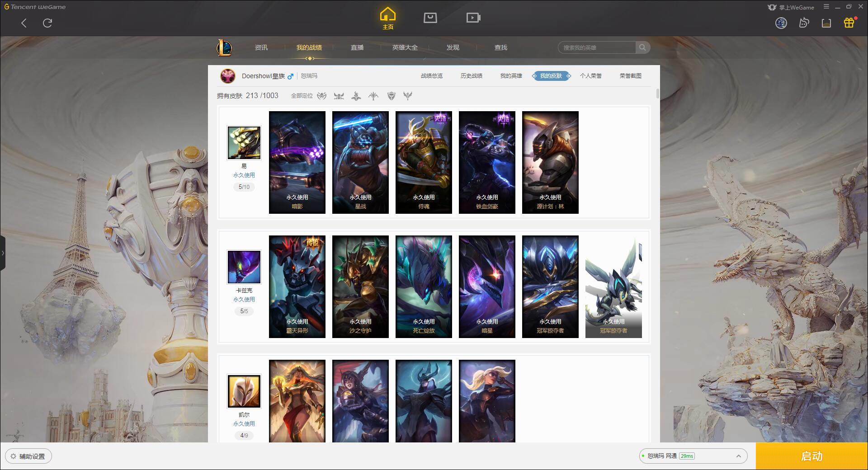Click the skin list vertical scrollbar
Viewport: 868px width, 470px height.
click(x=657, y=94)
